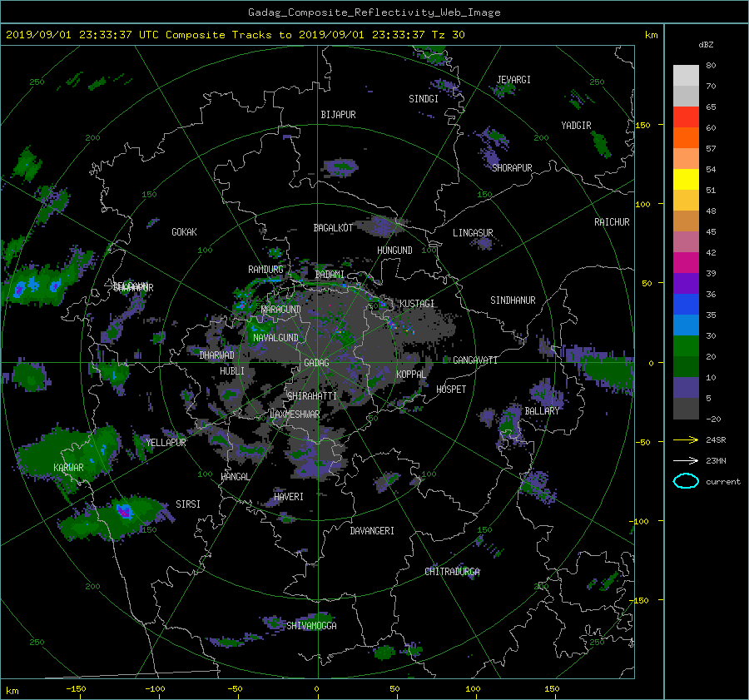Screen dimensions: 749x700
Task: Click the dBZ legend heading
Action: pos(706,44)
